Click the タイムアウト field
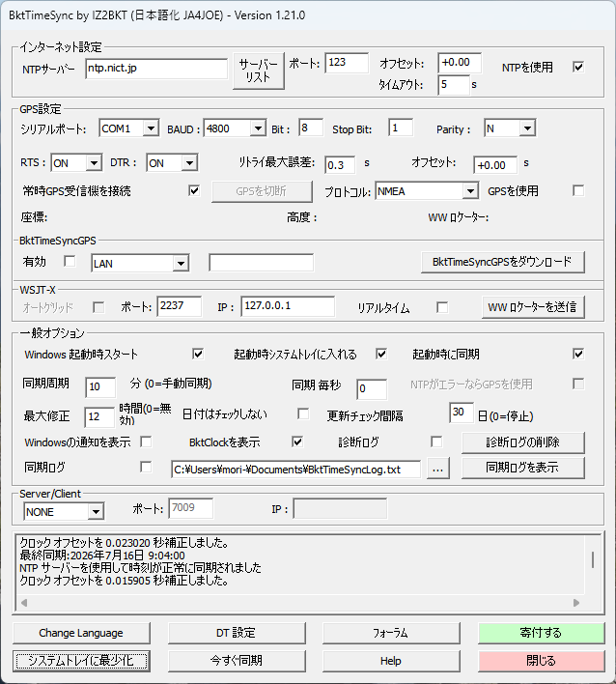The width and height of the screenshot is (616, 684). click(x=454, y=85)
